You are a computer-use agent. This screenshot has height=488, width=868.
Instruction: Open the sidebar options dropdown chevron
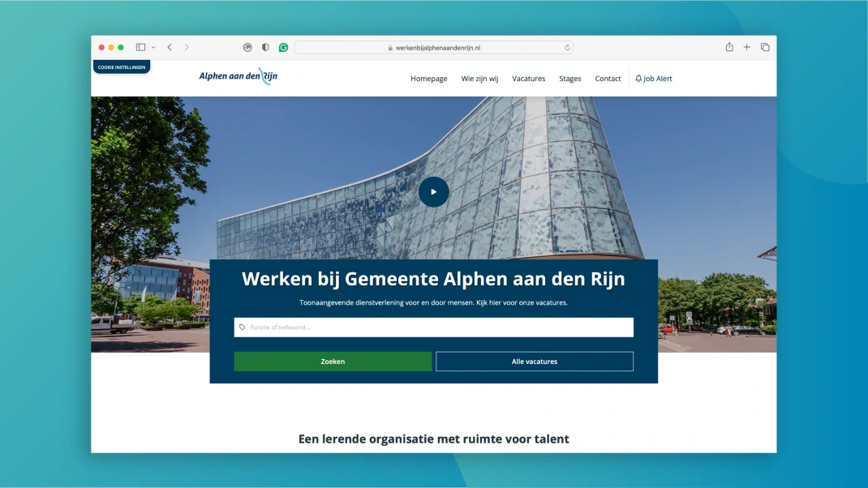tap(153, 48)
